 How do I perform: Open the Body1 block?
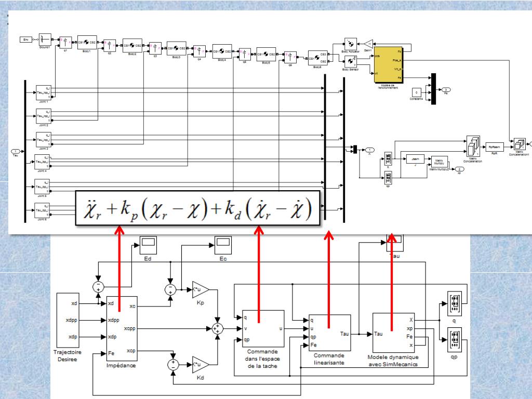coord(87,43)
